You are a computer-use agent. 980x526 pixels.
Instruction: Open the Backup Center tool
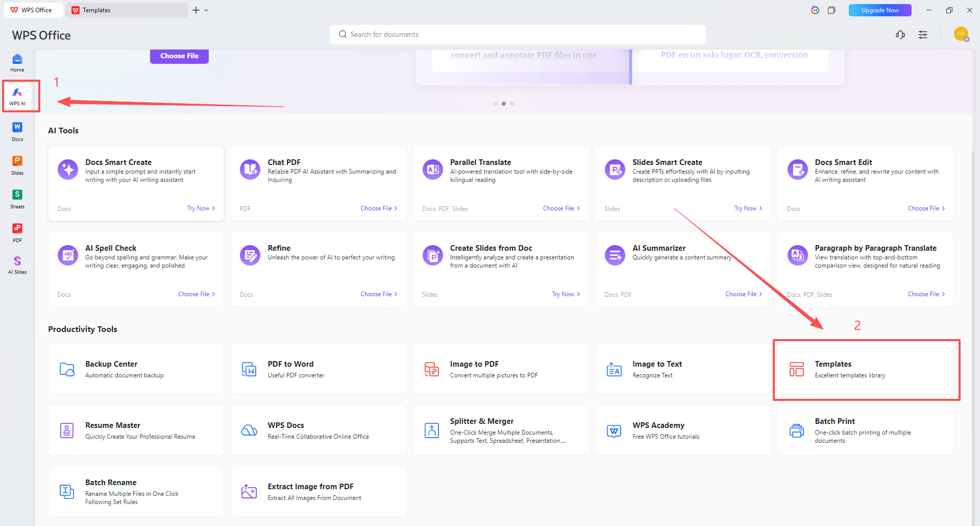(x=136, y=369)
